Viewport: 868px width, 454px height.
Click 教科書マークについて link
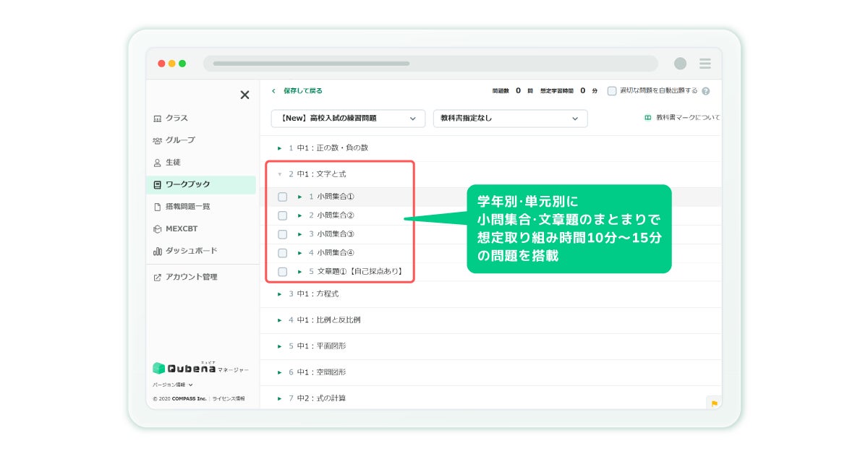688,118
